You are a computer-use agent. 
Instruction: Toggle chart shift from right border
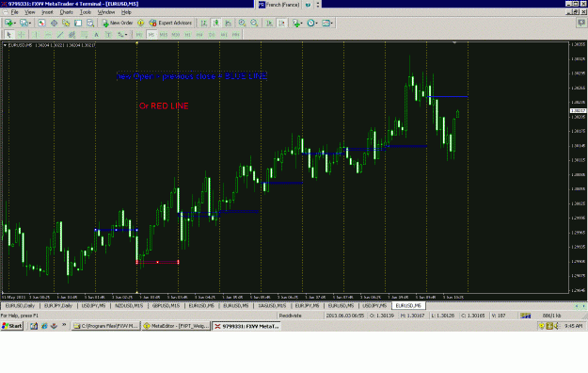pos(281,23)
